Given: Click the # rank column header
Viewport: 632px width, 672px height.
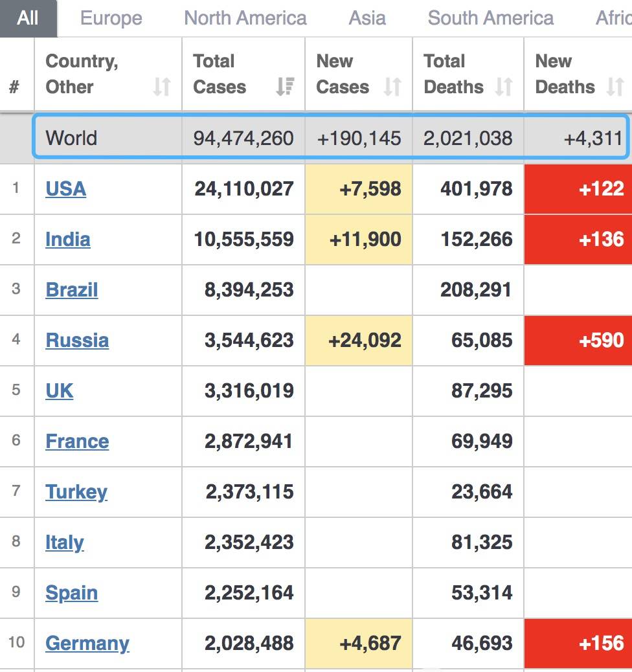Looking at the screenshot, I should click(x=14, y=87).
